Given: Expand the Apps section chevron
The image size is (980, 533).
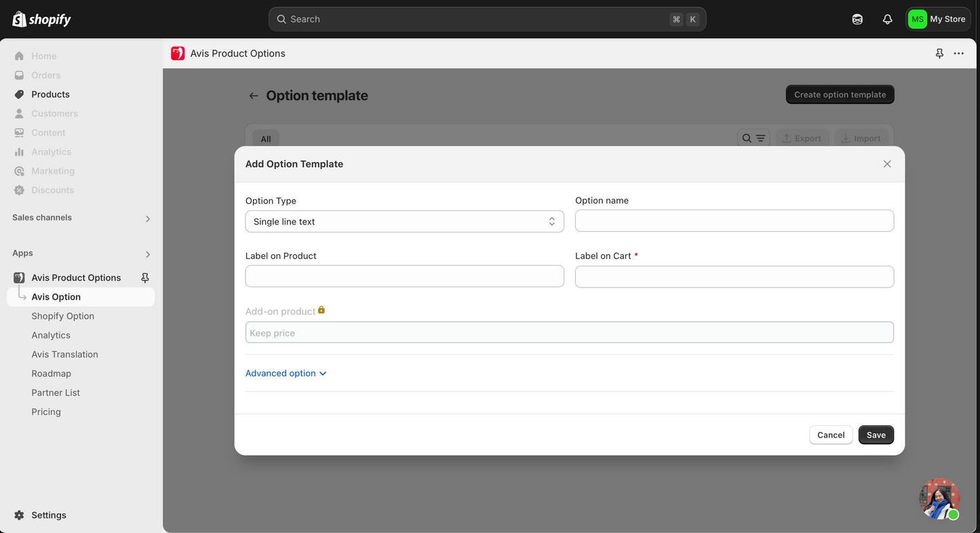Looking at the screenshot, I should [x=148, y=254].
